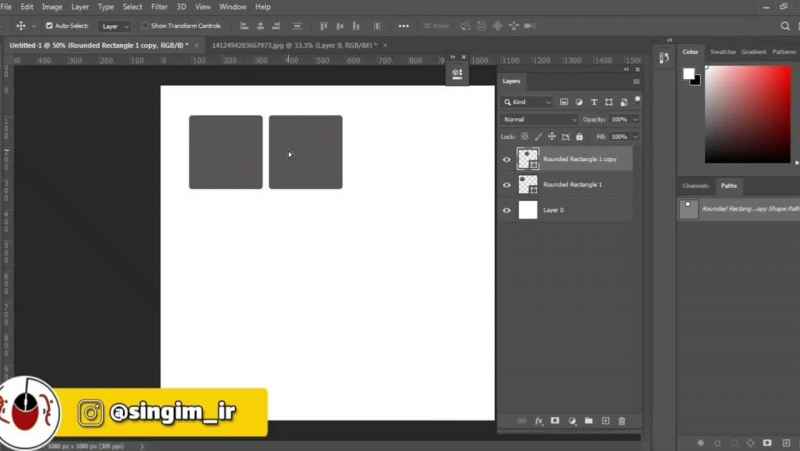Expand the Opacity value dropdown
The width and height of the screenshot is (800, 451).
click(636, 119)
